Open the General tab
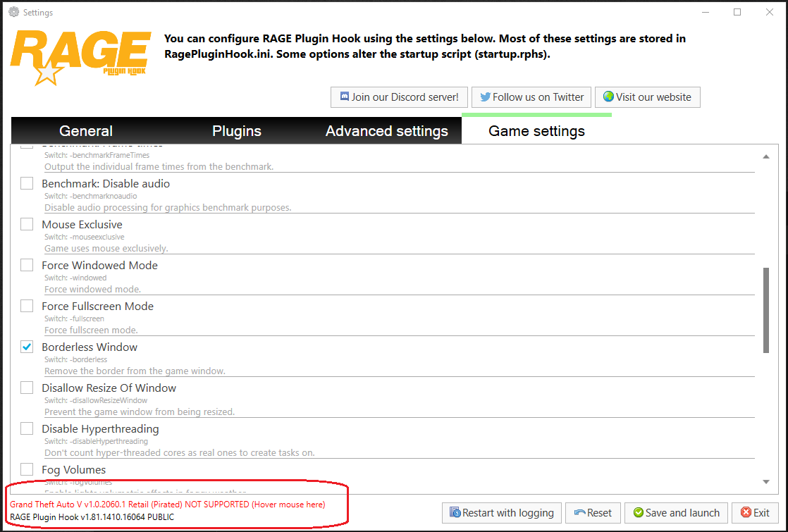 pos(86,131)
